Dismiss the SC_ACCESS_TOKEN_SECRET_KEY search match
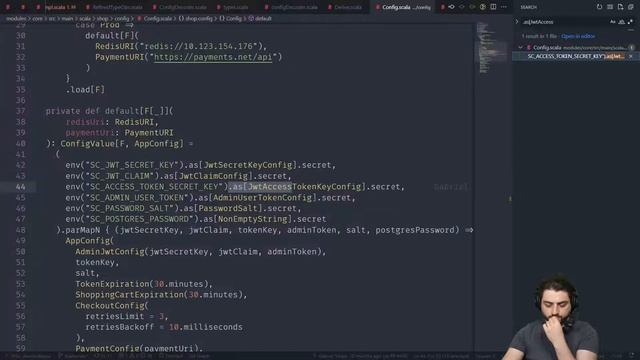Viewport: 640px width, 360px height. pos(631,56)
